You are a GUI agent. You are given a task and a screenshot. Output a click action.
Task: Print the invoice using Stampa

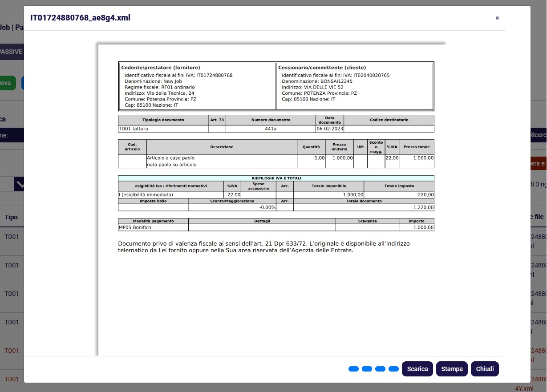[452, 369]
